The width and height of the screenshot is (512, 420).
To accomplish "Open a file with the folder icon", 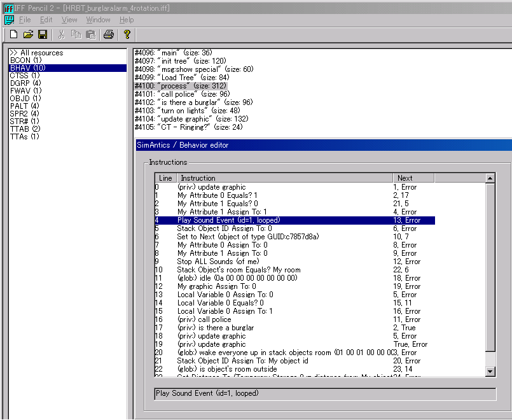I will coord(28,34).
